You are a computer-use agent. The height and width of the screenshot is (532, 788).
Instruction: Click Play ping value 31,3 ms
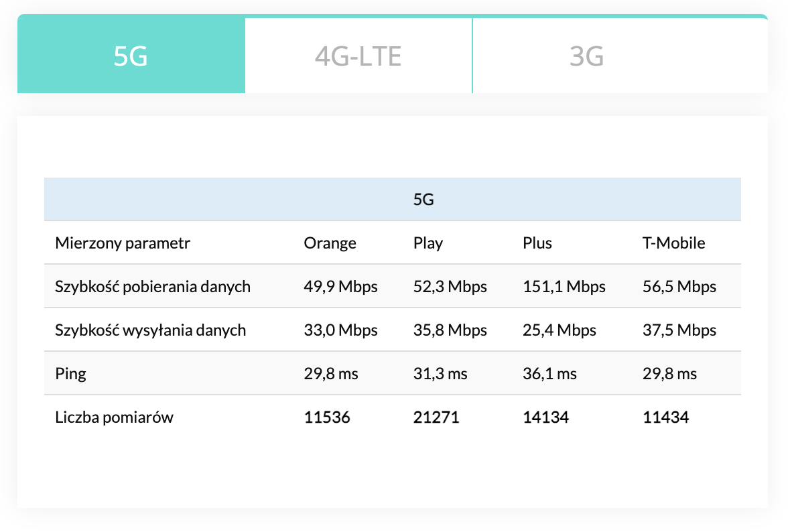coord(441,374)
